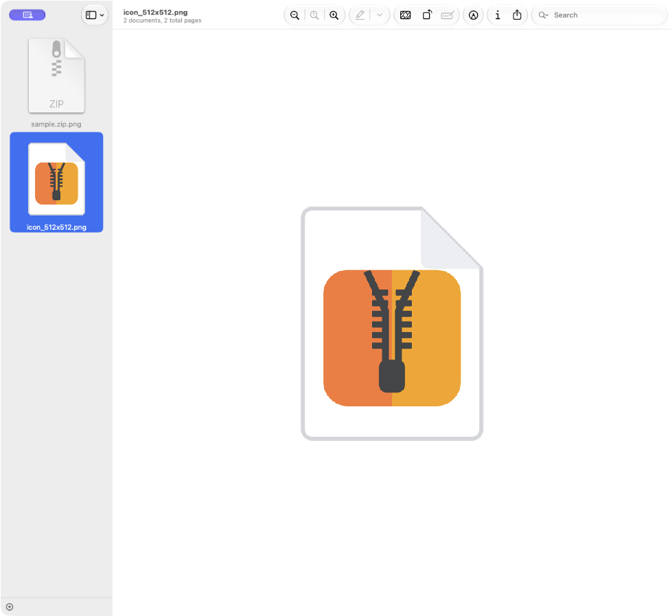This screenshot has width=672, height=616.
Task: Toggle the sidebar view button
Action: pos(91,15)
